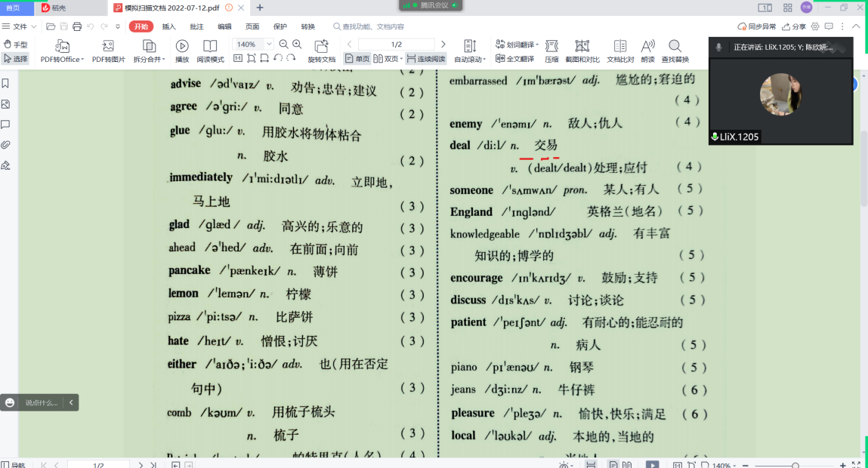The width and height of the screenshot is (868, 468).
Task: Click 全文翻译 full text translation
Action: [514, 58]
